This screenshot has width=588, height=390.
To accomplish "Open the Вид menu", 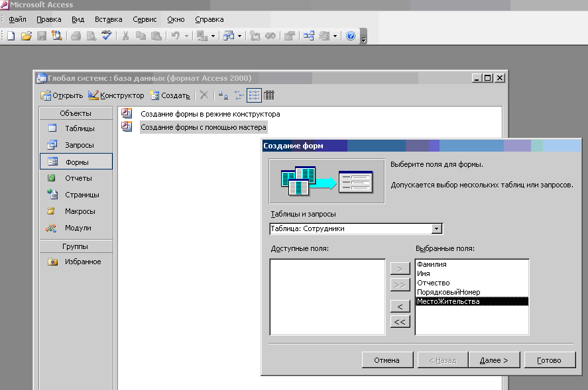I will coord(78,19).
